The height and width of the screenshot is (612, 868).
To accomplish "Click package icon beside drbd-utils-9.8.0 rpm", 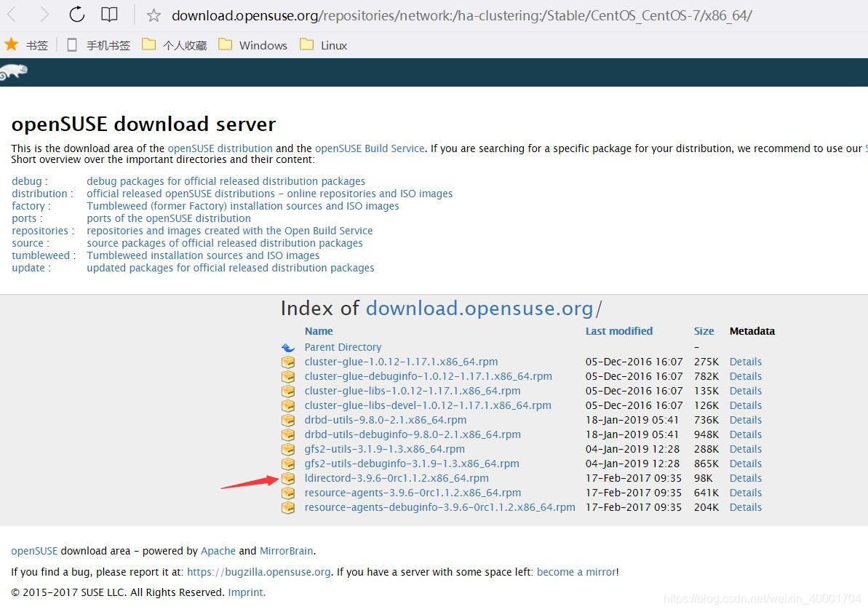I will [288, 421].
